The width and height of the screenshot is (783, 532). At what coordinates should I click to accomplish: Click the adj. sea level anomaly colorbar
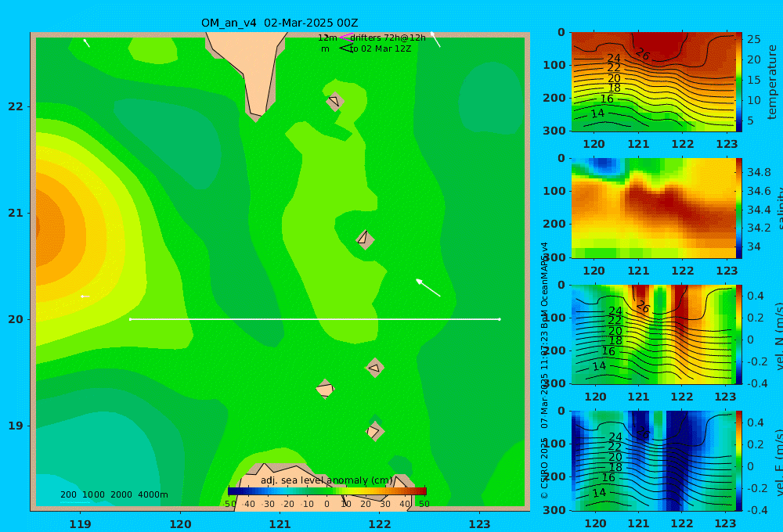327,491
